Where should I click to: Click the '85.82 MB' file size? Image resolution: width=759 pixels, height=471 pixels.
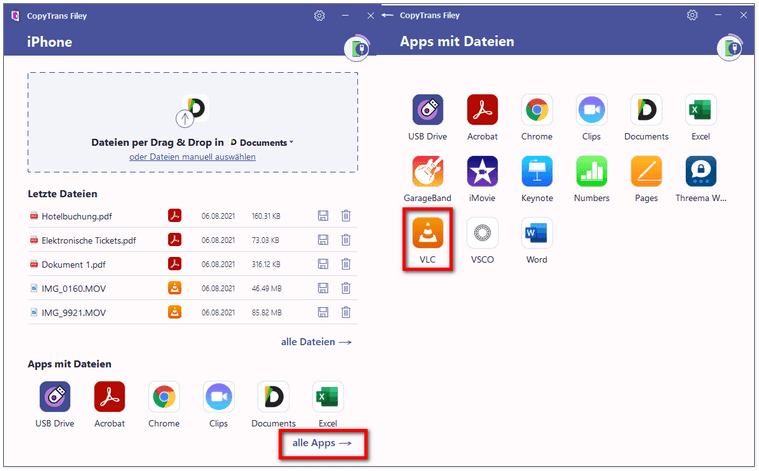[266, 313]
